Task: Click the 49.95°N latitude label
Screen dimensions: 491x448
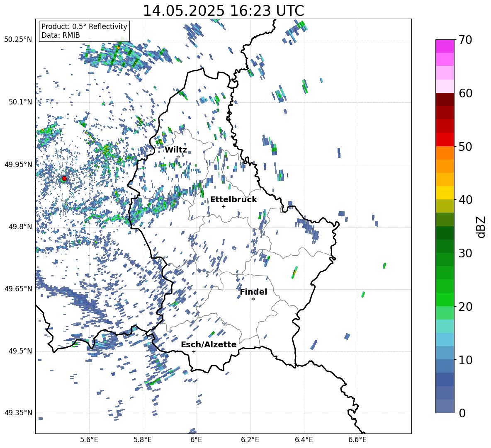Action: pyautogui.click(x=18, y=164)
